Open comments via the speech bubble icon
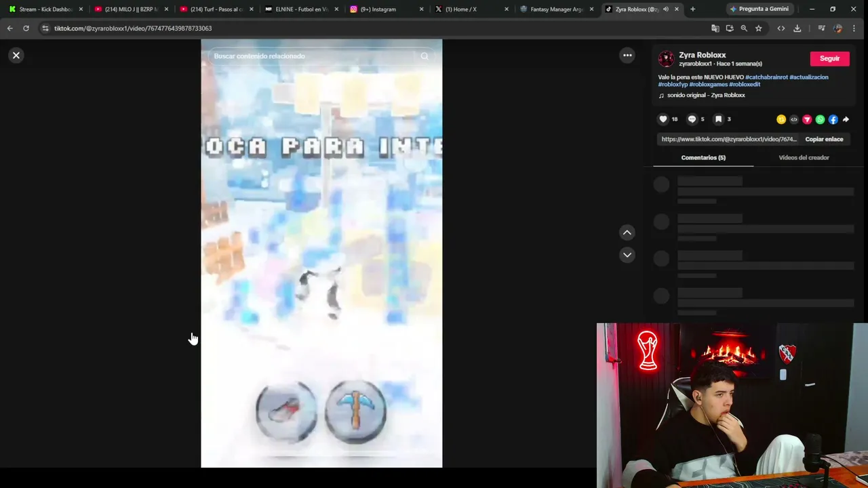Image resolution: width=868 pixels, height=488 pixels. [692, 119]
